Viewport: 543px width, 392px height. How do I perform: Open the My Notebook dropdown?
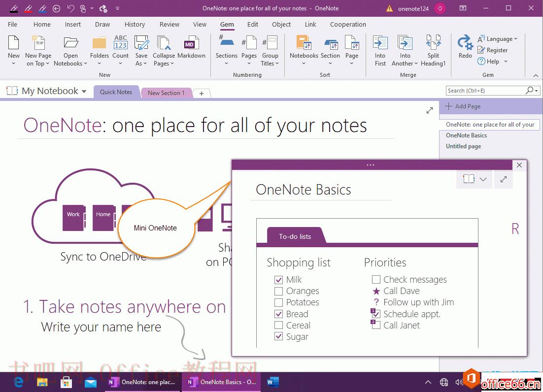click(x=84, y=91)
